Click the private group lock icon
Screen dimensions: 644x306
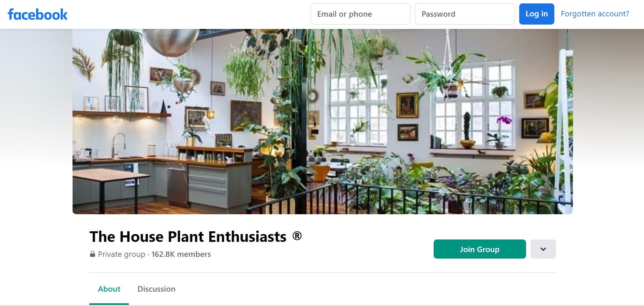(92, 254)
